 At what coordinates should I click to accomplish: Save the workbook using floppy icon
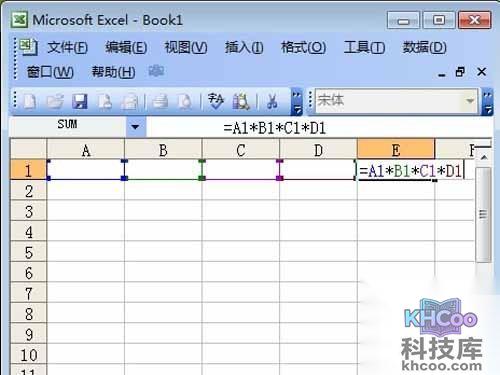pyautogui.click(x=79, y=101)
